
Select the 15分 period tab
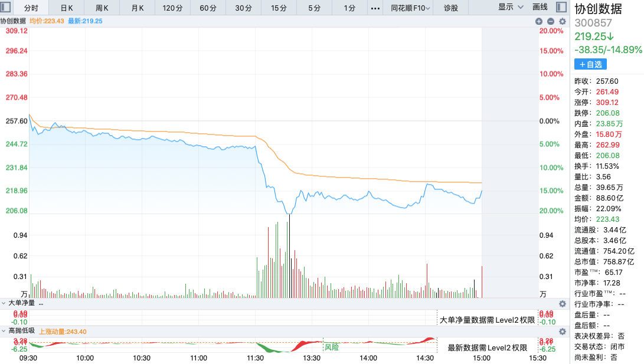279,8
